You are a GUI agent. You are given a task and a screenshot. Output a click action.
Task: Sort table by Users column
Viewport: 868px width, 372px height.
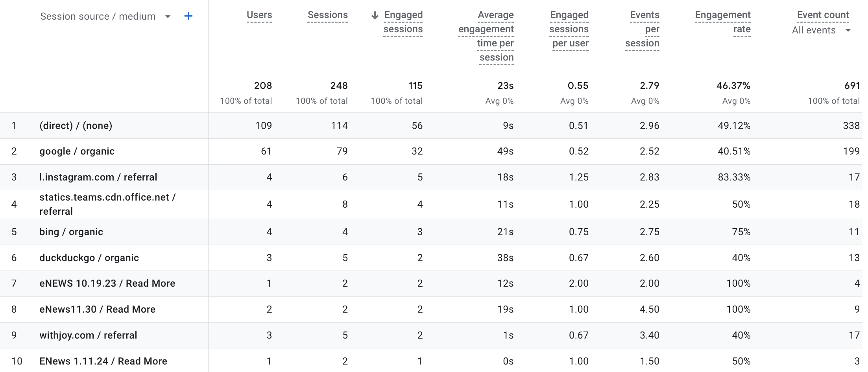pos(259,15)
